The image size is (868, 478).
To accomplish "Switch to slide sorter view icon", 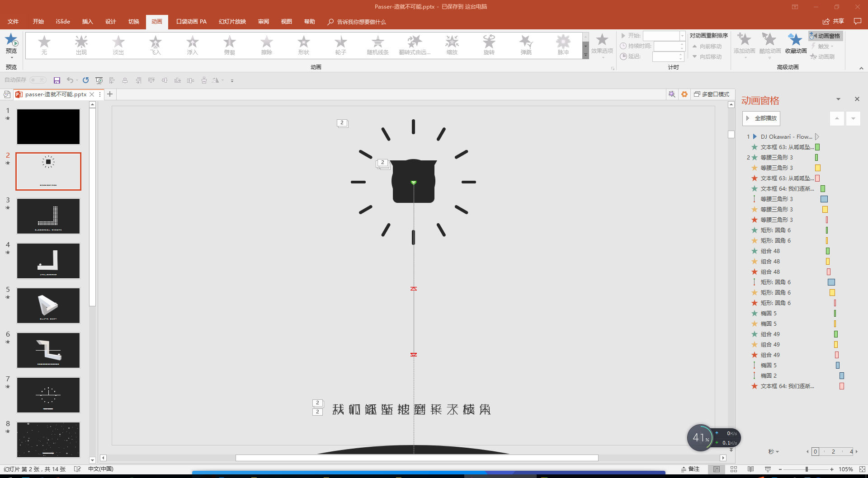I will click(x=734, y=469).
